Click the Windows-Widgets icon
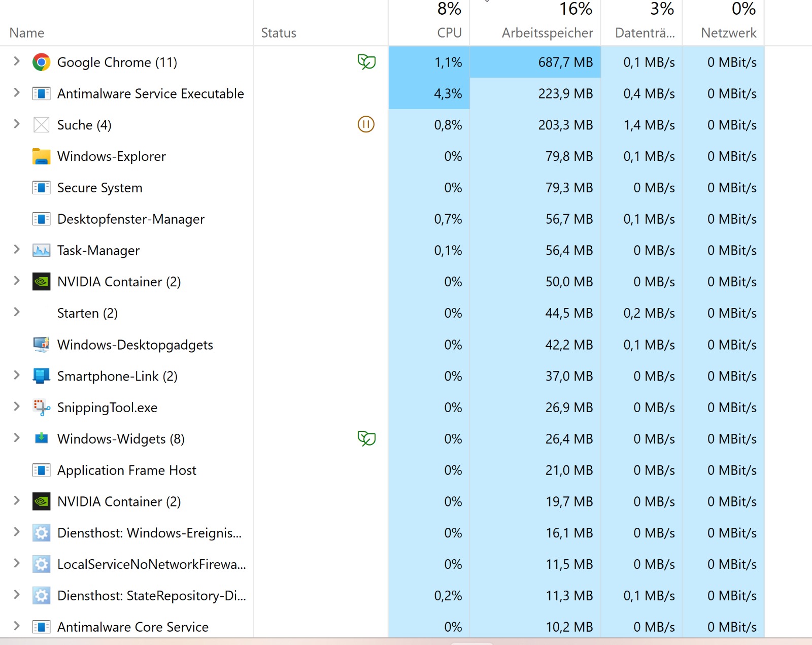812x645 pixels. [41, 438]
